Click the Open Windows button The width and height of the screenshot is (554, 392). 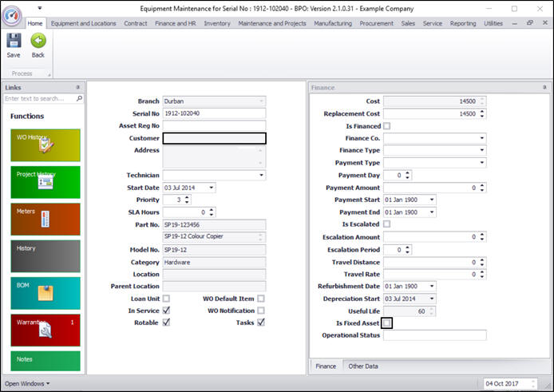click(x=27, y=384)
